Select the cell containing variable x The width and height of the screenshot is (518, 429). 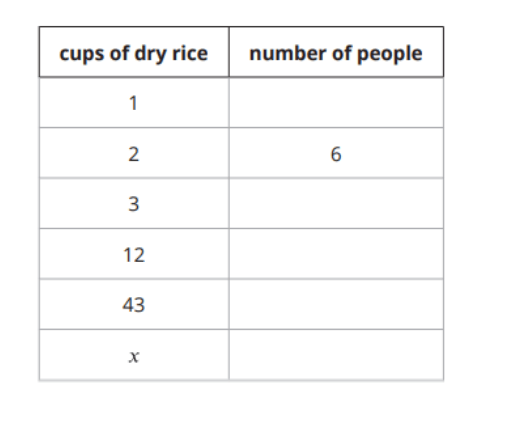tap(134, 355)
